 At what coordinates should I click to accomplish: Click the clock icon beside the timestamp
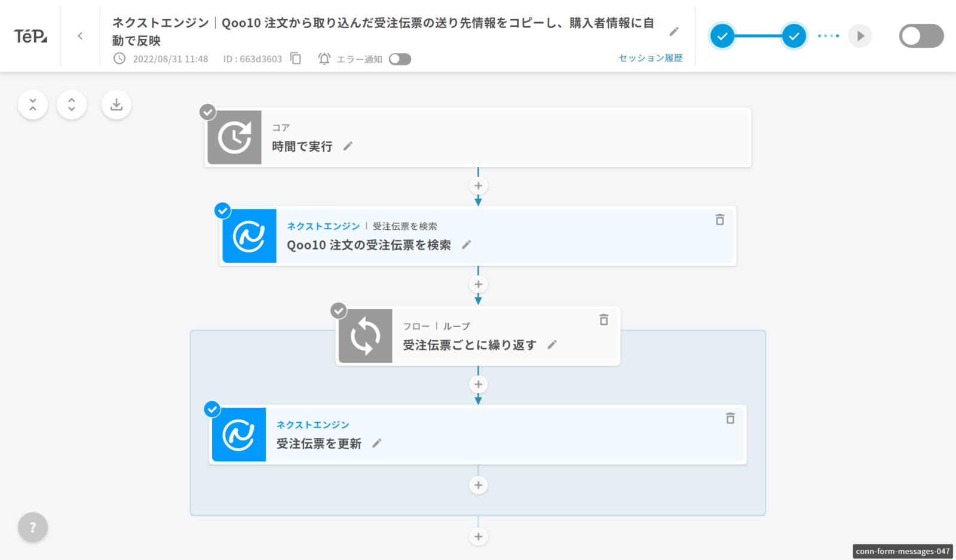tap(119, 59)
